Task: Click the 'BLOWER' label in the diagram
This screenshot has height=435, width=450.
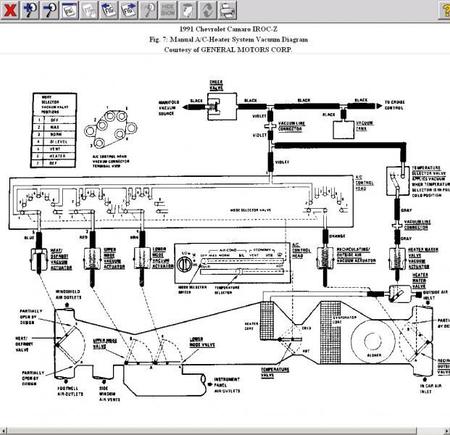Action: point(374,355)
